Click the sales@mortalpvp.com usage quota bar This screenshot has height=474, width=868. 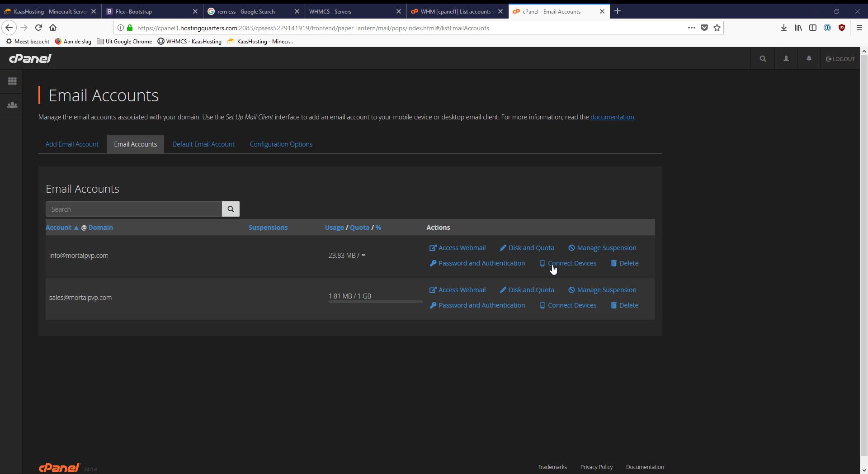(375, 302)
